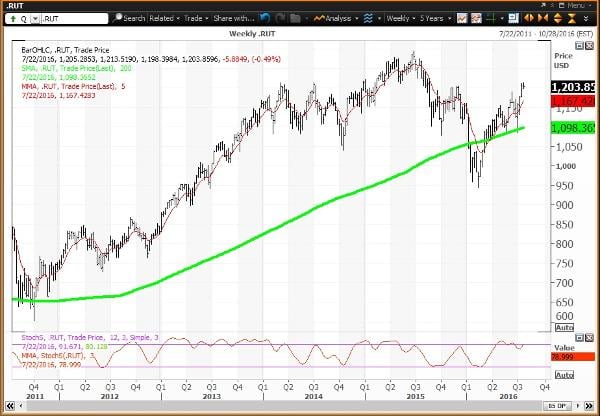The width and height of the screenshot is (600, 416).
Task: Click the Auto button on Value axis
Action: [564, 375]
